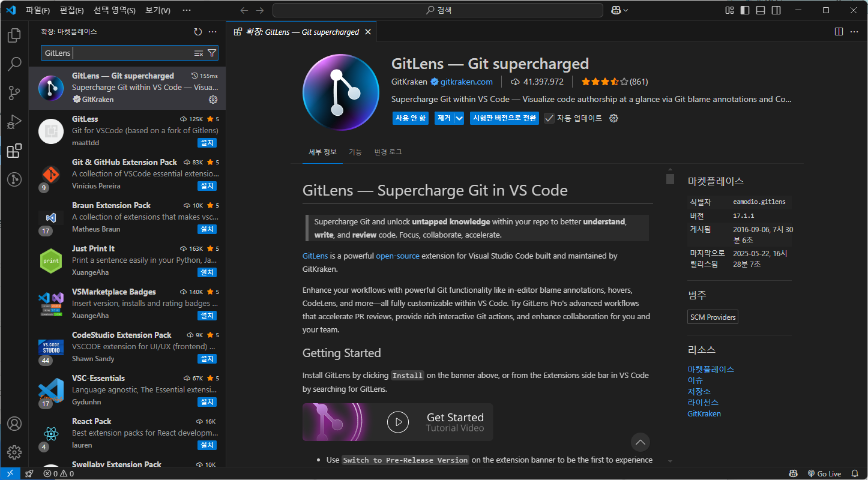Image resolution: width=868 pixels, height=480 pixels.
Task: Install the React Pack extension
Action: pos(207,445)
